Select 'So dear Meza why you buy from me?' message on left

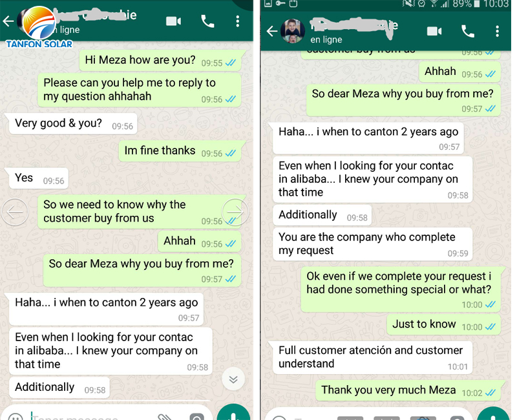(142, 270)
